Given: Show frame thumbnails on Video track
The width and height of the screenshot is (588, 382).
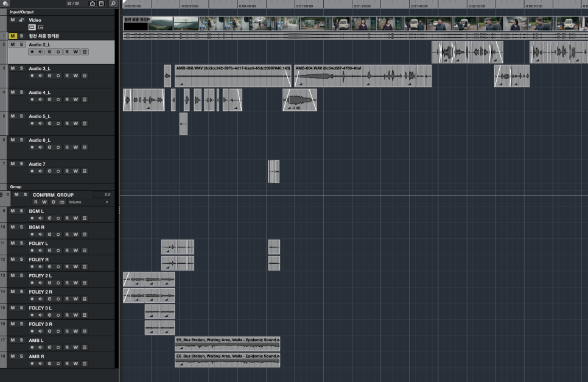Looking at the screenshot, I should point(32,27).
